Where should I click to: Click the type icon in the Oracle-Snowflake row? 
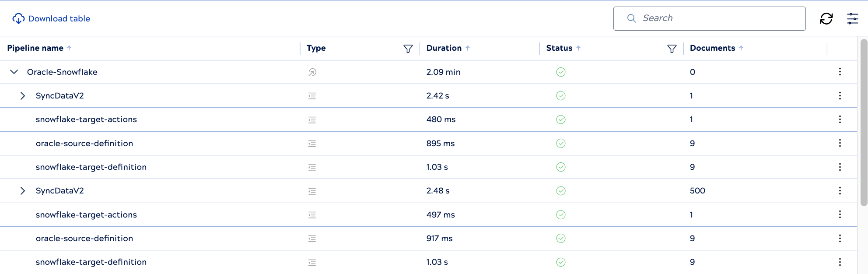pyautogui.click(x=312, y=72)
